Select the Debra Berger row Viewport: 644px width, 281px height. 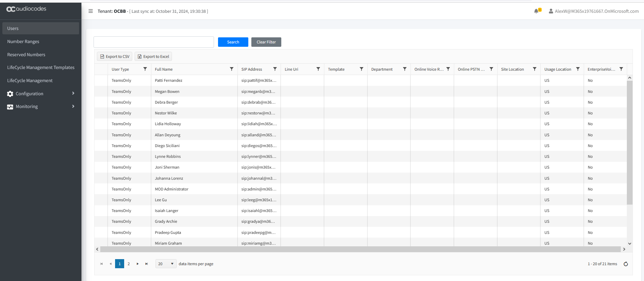[x=360, y=102]
